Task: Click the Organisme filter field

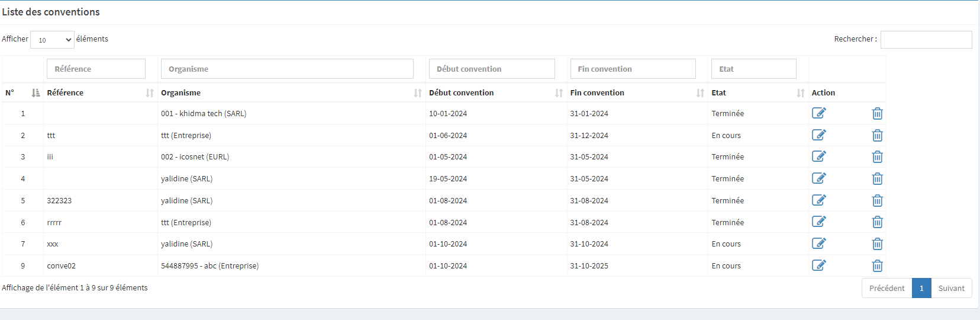Action: [x=287, y=69]
